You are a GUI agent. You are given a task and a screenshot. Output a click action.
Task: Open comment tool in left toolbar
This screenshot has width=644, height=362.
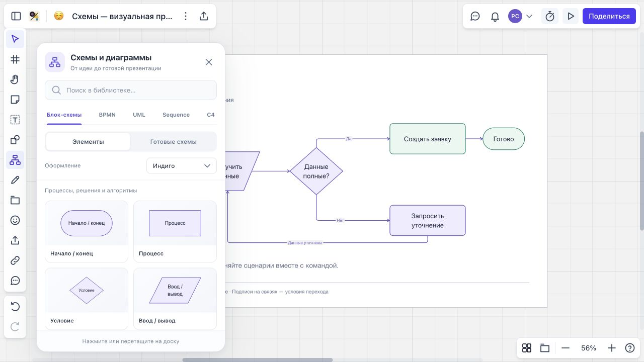[15, 281]
